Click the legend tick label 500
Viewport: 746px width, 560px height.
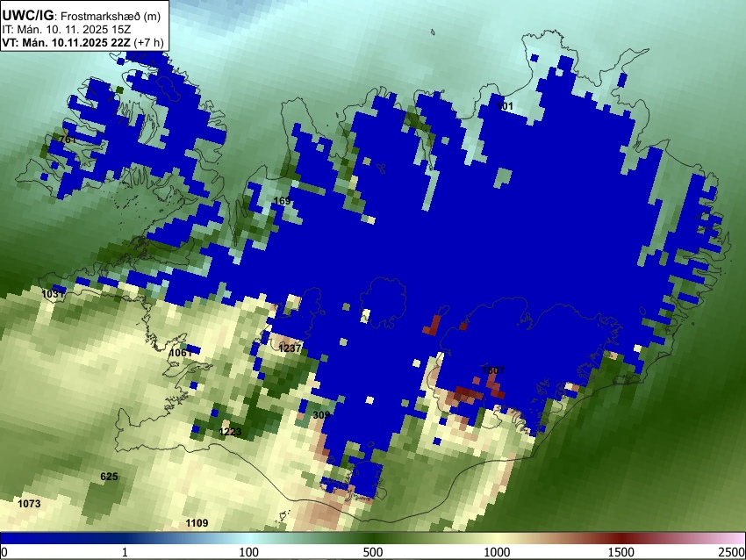coord(373,552)
